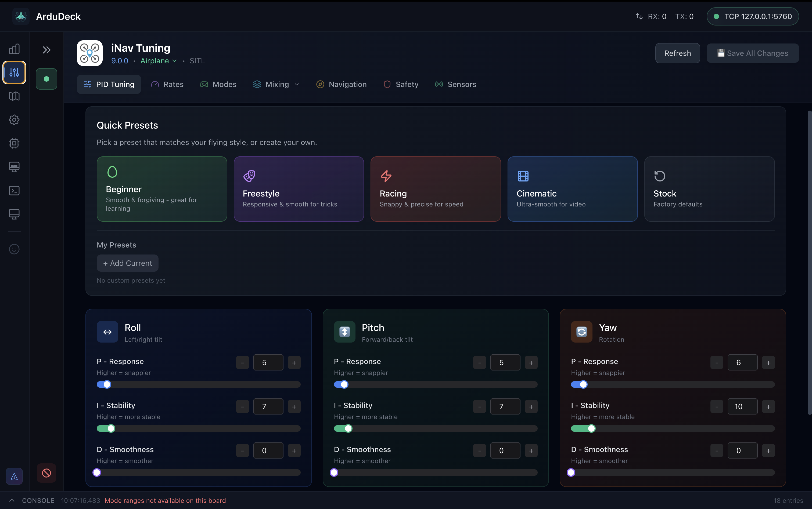The image size is (812, 509).
Task: Open the settings gear icon in sidebar
Action: tap(14, 120)
